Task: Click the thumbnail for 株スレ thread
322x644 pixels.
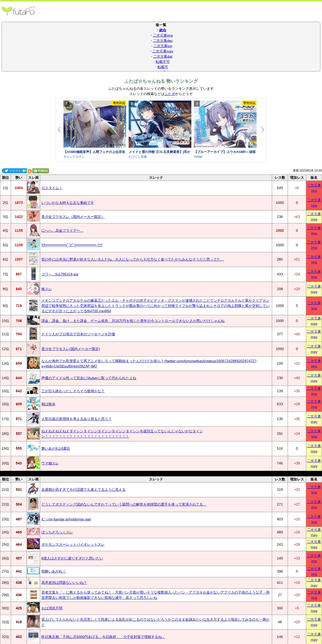Action: (33, 289)
